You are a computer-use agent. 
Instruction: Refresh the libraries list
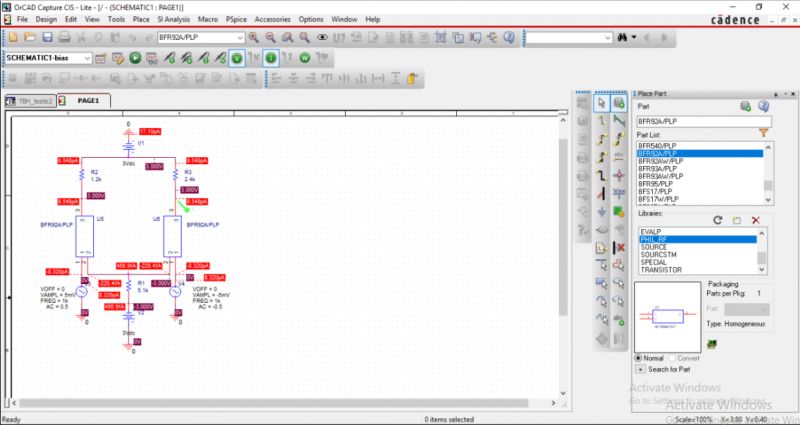(x=718, y=220)
